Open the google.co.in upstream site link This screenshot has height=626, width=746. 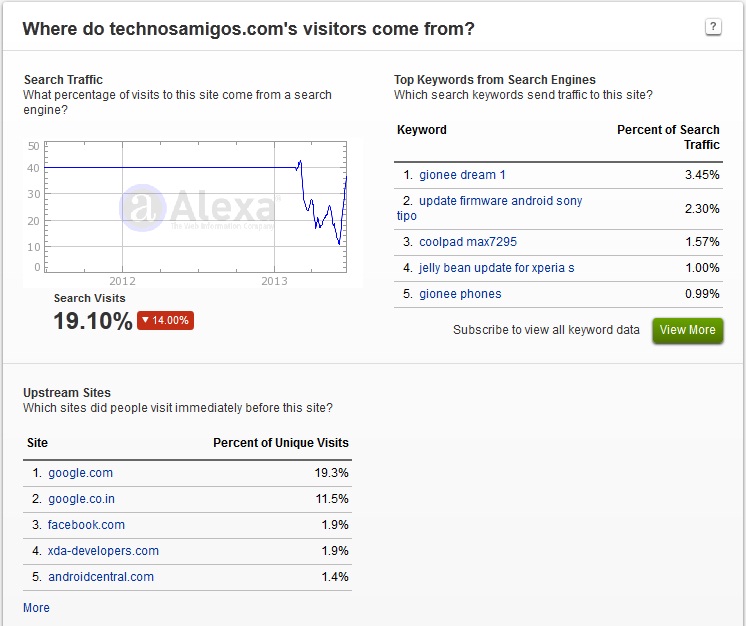click(x=81, y=499)
